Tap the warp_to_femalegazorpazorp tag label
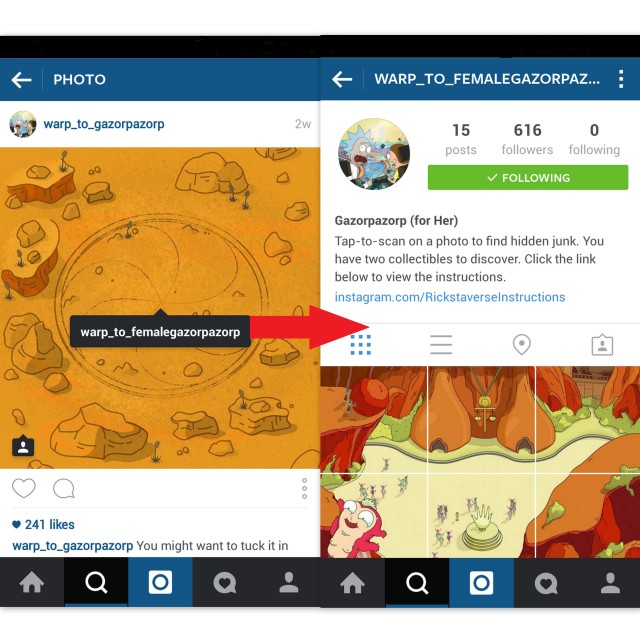 [160, 331]
